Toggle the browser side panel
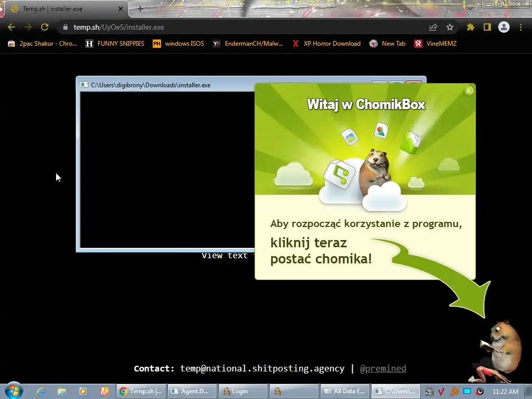The height and width of the screenshot is (399, 532). point(487,27)
